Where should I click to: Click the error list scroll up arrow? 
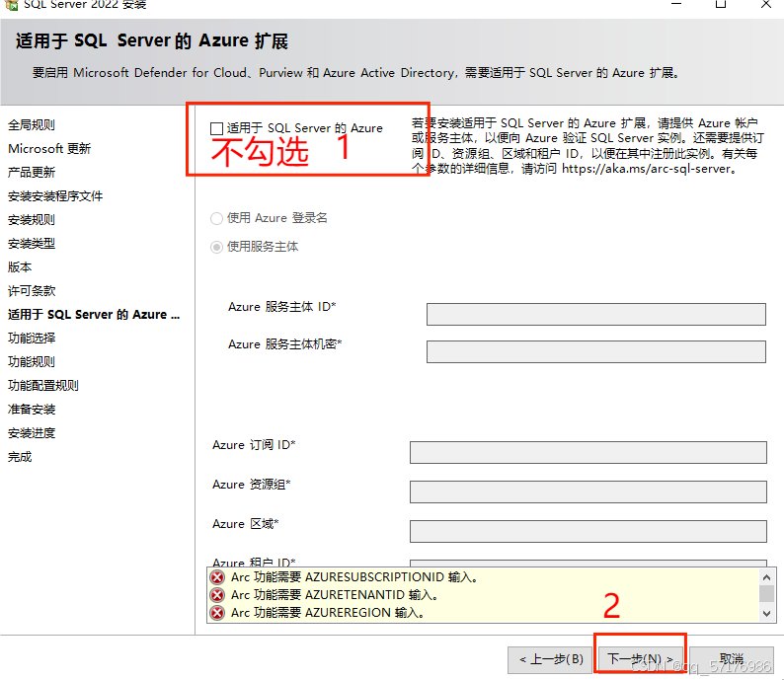(x=766, y=577)
